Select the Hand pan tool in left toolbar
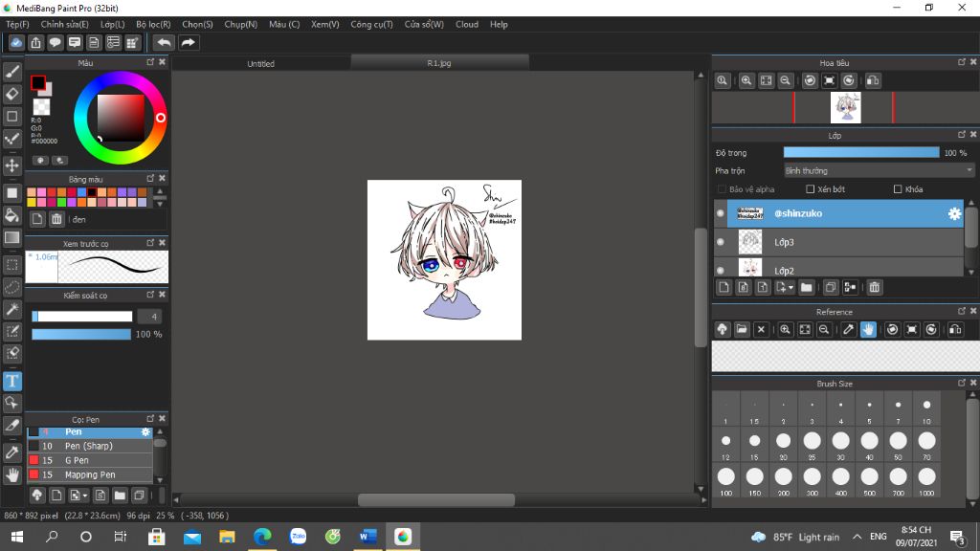This screenshot has height=551, width=980. point(11,474)
